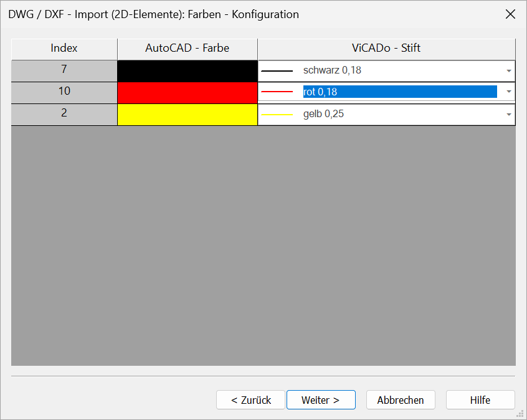The height and width of the screenshot is (420, 527).
Task: Click the gelb 0,25 pen entry text
Action: click(x=323, y=113)
